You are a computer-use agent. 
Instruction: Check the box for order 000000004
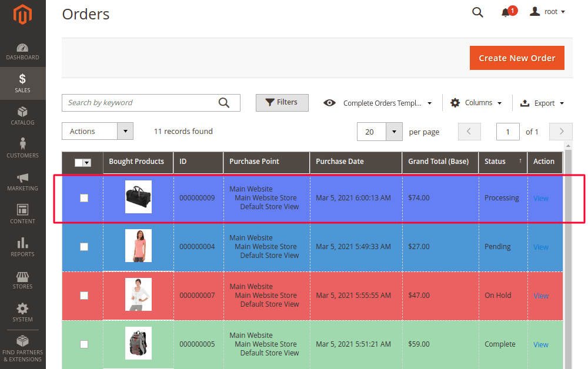(84, 247)
